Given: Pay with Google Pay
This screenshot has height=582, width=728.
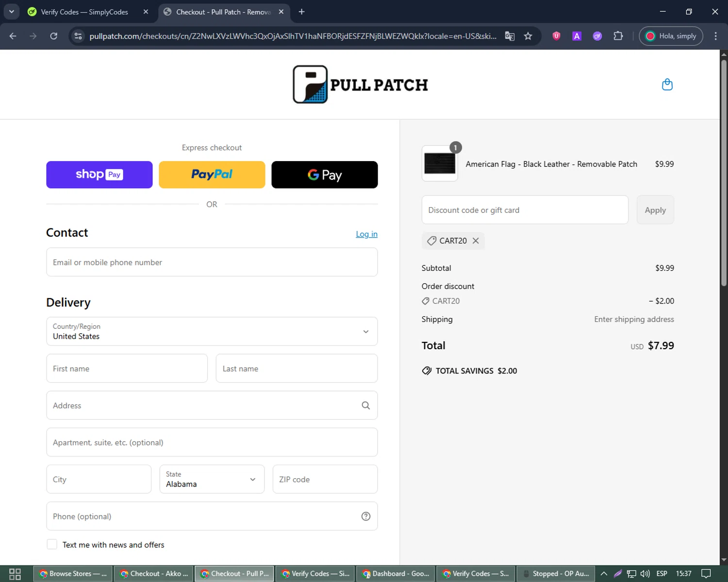Looking at the screenshot, I should (x=325, y=175).
